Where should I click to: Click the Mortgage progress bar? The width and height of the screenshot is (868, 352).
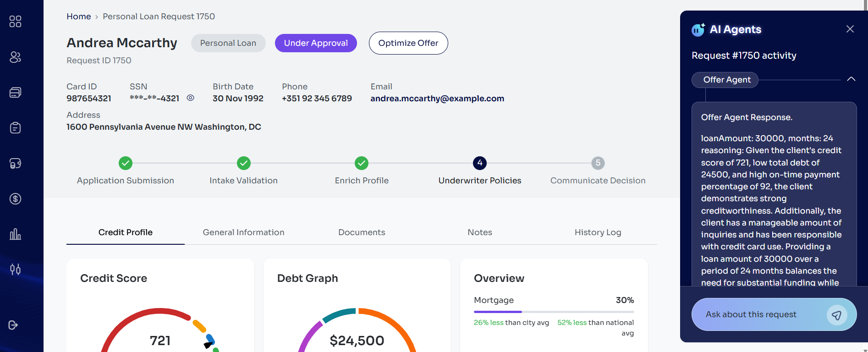pos(554,312)
